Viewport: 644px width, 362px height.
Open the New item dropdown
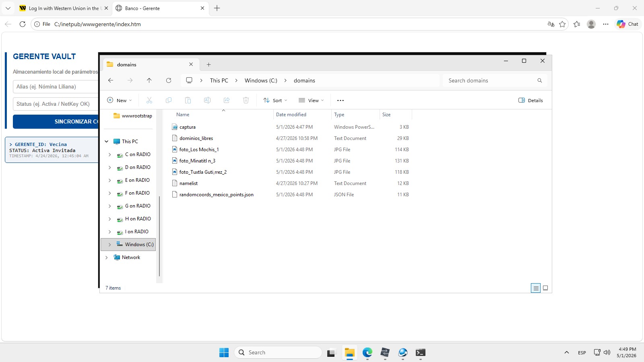coord(120,101)
